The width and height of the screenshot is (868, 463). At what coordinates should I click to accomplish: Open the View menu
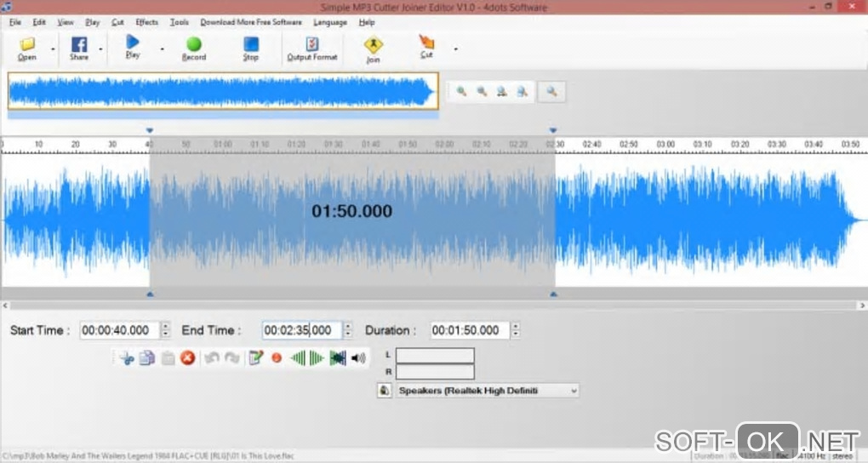tap(66, 22)
